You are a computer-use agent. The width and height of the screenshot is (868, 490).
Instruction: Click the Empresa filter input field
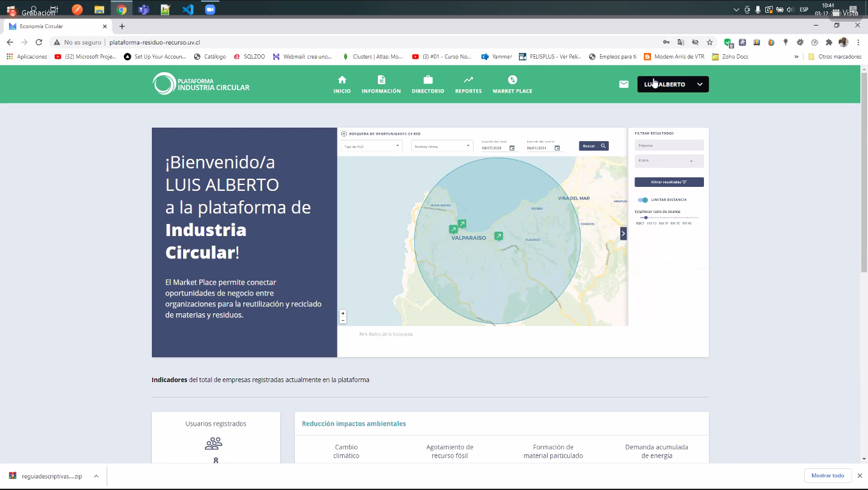coord(669,145)
